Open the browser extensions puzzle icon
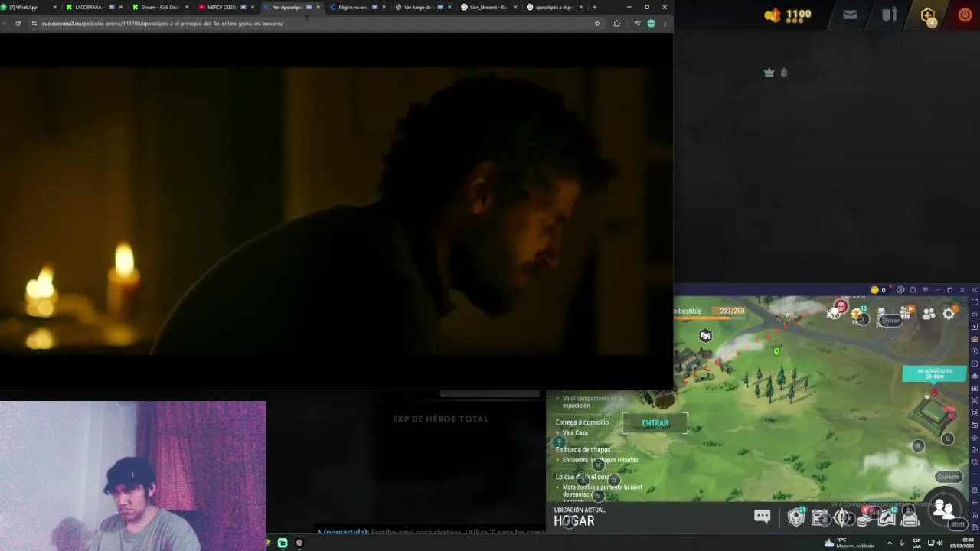The width and height of the screenshot is (980, 551). [616, 24]
